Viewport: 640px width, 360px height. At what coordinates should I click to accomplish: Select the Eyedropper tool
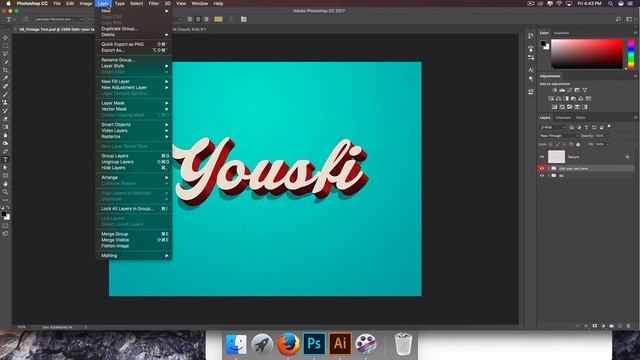(x=5, y=78)
